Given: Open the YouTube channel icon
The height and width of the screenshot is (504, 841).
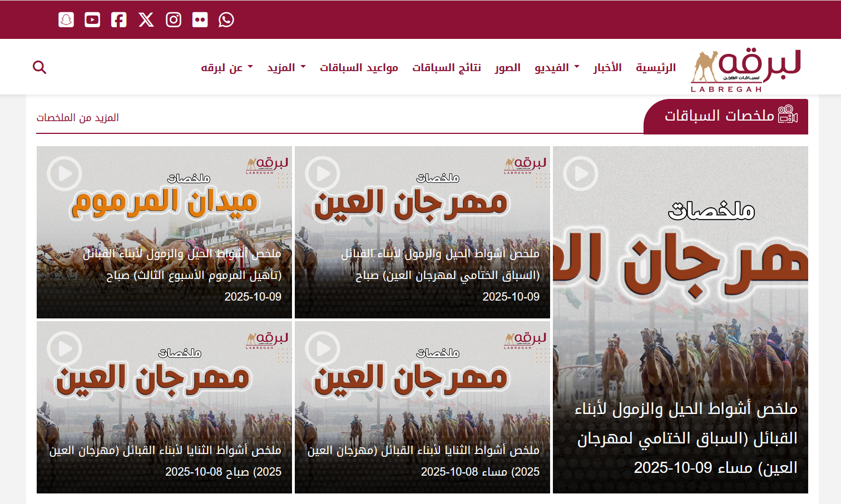Looking at the screenshot, I should tap(92, 20).
